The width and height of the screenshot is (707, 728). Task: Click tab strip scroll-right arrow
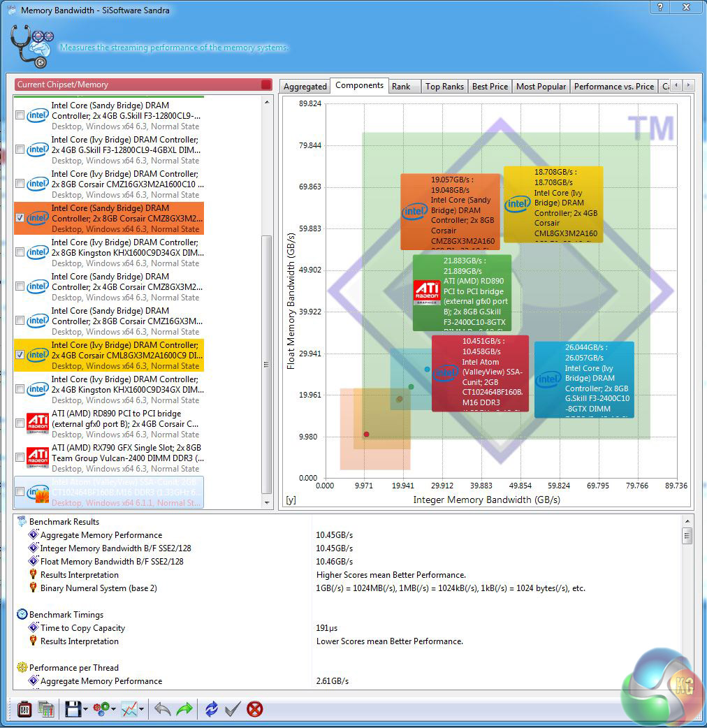coord(688,85)
